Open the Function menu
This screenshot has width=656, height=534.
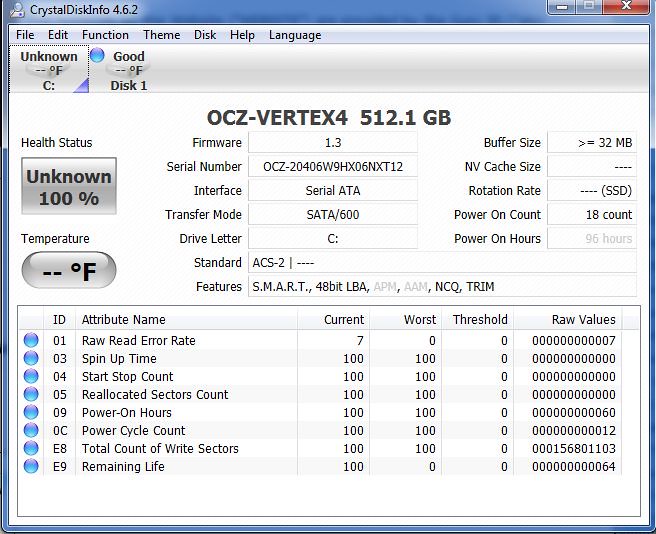(105, 35)
